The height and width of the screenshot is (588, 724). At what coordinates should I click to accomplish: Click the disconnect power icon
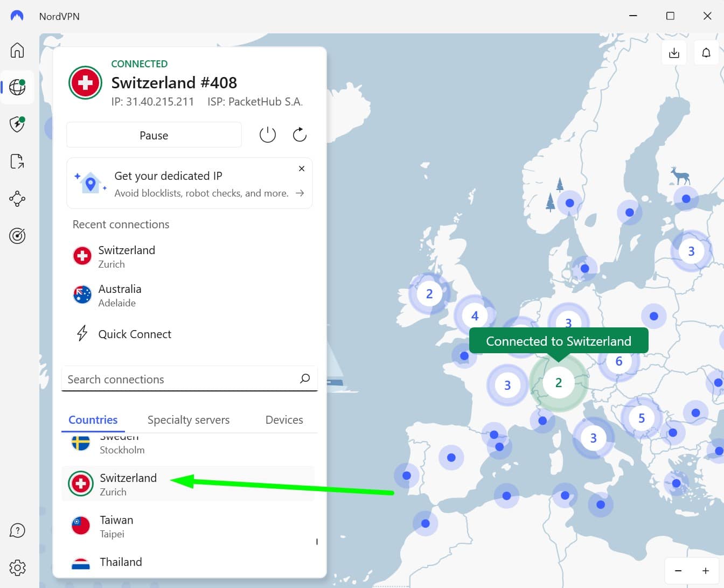point(268,135)
